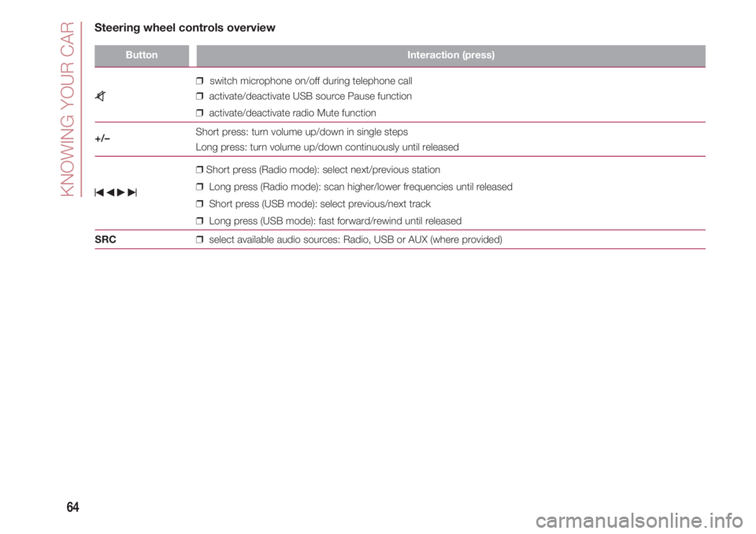Viewport: 756px width, 534px height.
Task: Click 'Long press (USB mode): fast forward/rewind' line
Action: [335, 221]
